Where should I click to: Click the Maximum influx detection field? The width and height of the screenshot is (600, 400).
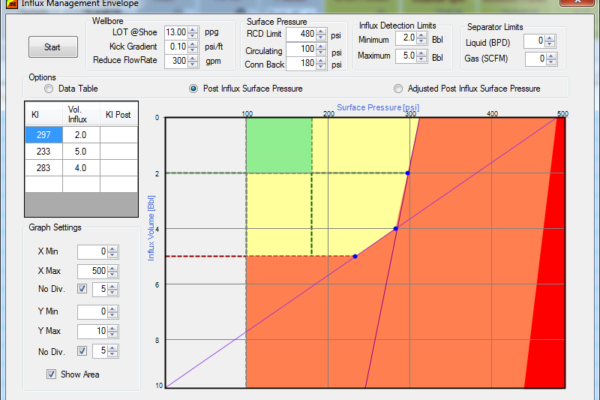click(x=406, y=56)
